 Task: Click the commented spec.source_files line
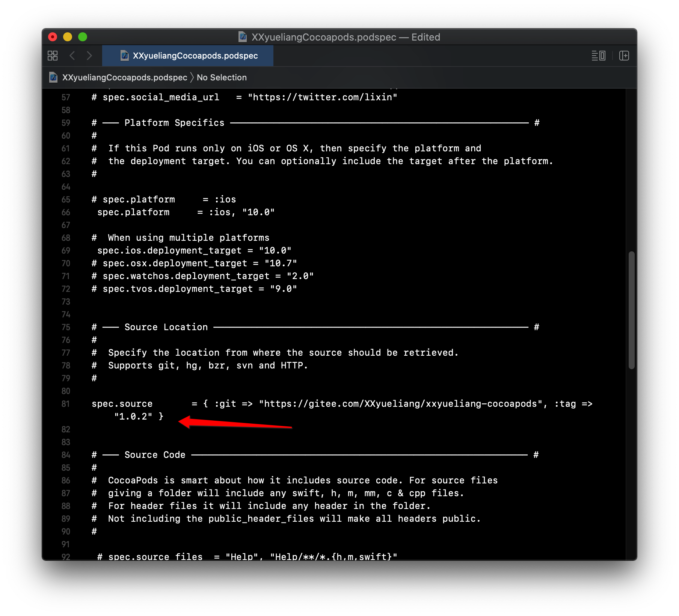point(247,556)
